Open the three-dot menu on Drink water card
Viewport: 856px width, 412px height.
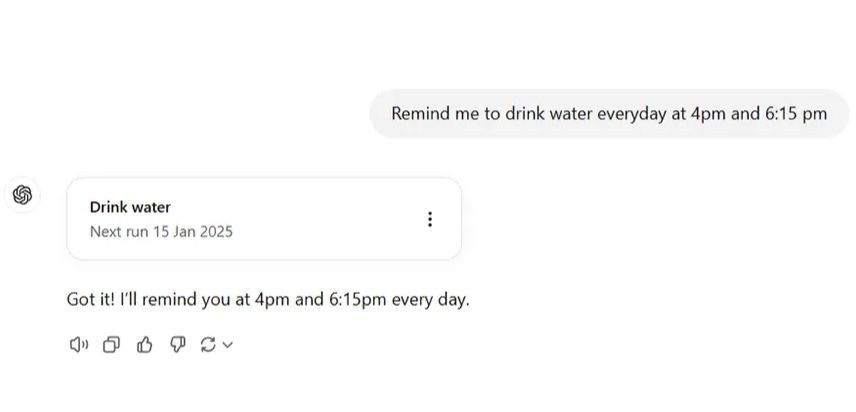coord(430,219)
